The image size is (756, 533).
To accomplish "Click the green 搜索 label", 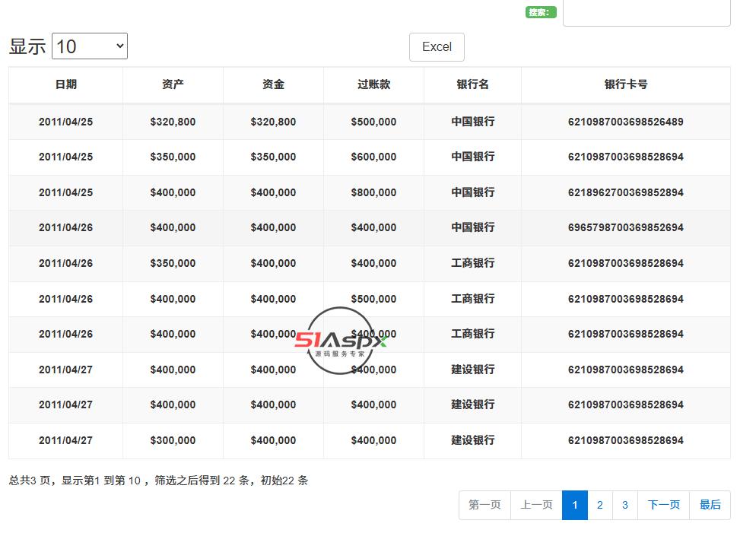I will (541, 12).
